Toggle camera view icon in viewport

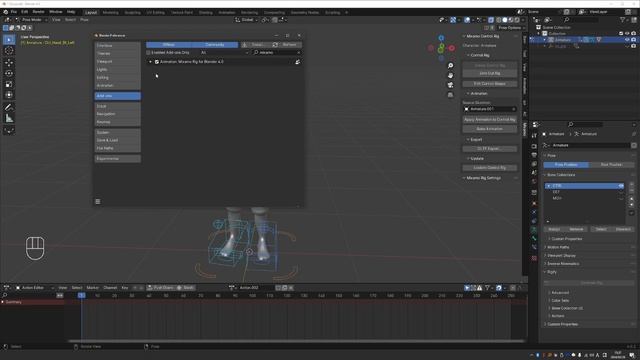(450, 85)
